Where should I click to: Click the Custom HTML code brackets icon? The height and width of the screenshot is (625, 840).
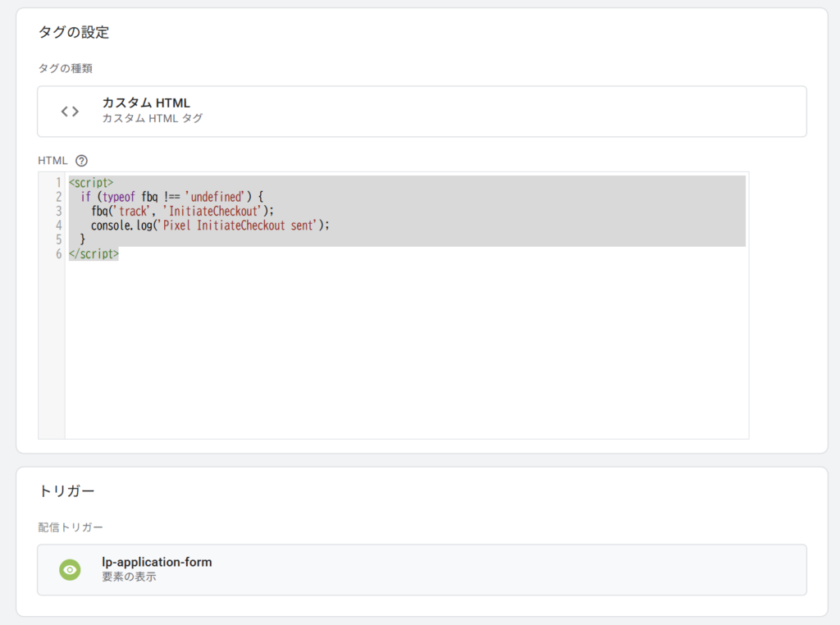70,112
